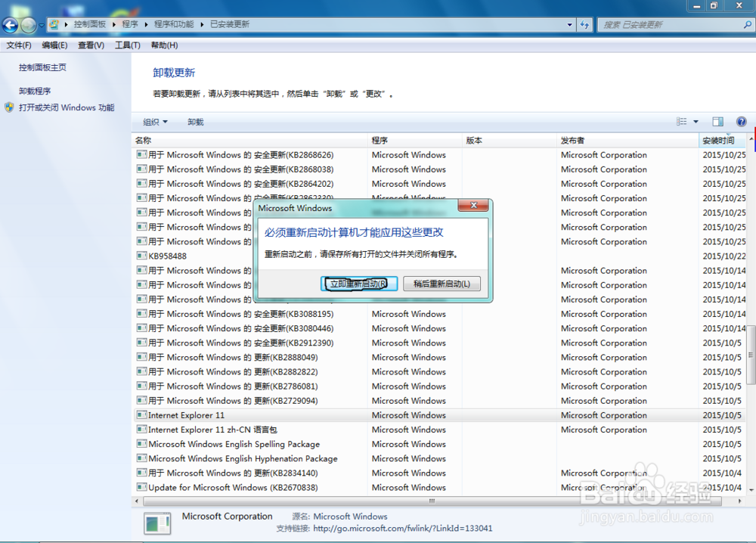Viewport: 756px width, 543px height.
Task: Select the KB2729094 update row
Action: (x=439, y=401)
